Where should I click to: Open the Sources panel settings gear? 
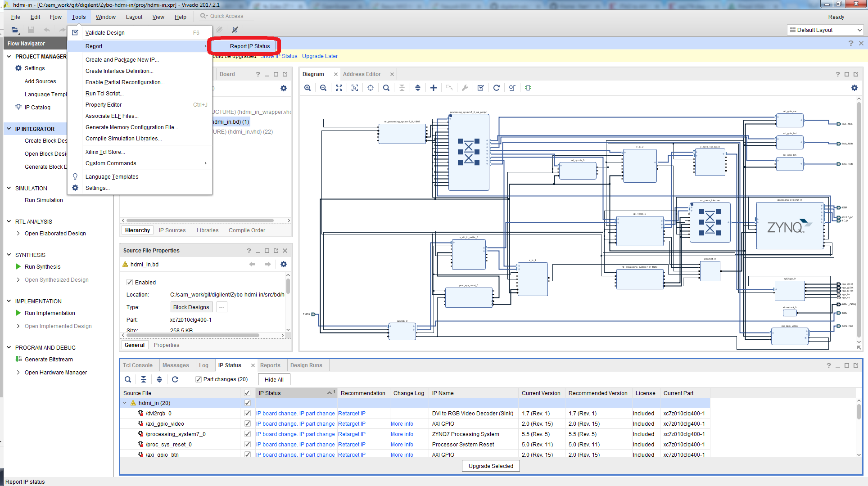284,88
